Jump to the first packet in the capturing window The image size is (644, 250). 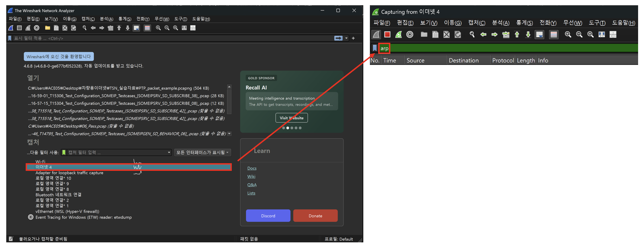pos(517,34)
